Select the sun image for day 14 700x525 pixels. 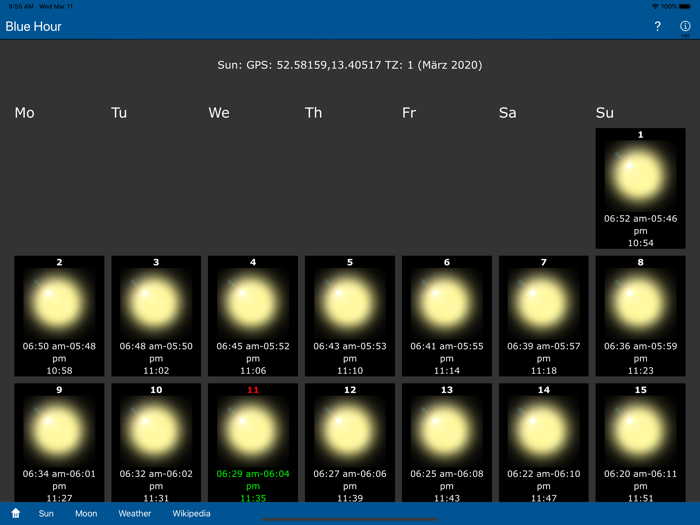point(543,431)
